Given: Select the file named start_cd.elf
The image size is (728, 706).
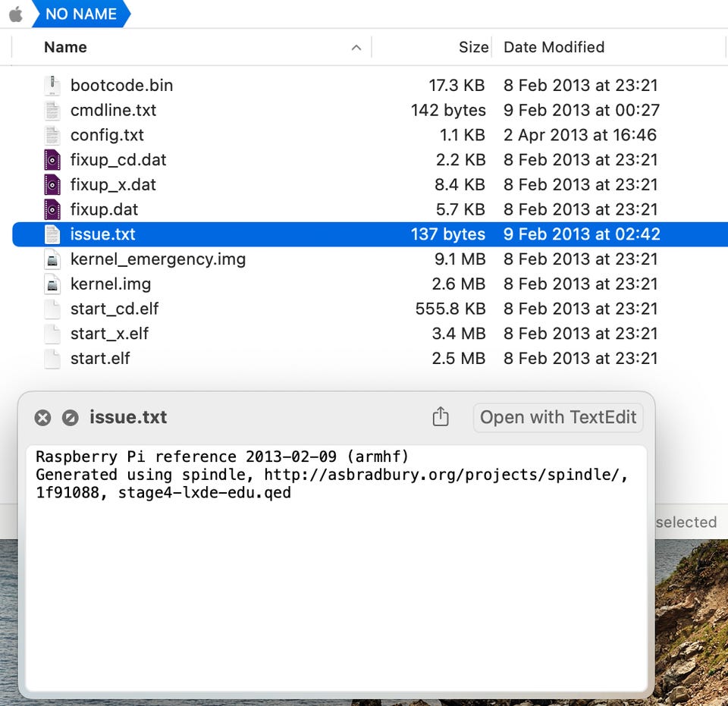Looking at the screenshot, I should click(x=115, y=309).
